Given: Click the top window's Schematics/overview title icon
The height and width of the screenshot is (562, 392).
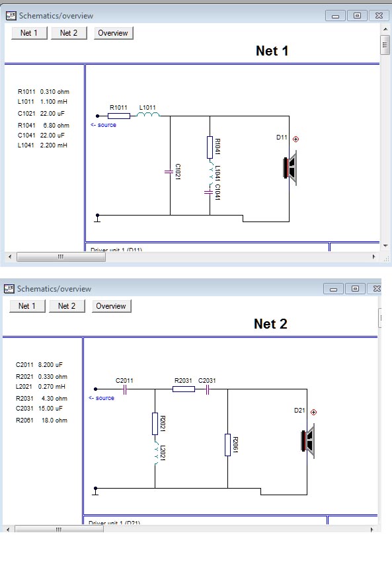Looking at the screenshot, I should click(x=11, y=15).
